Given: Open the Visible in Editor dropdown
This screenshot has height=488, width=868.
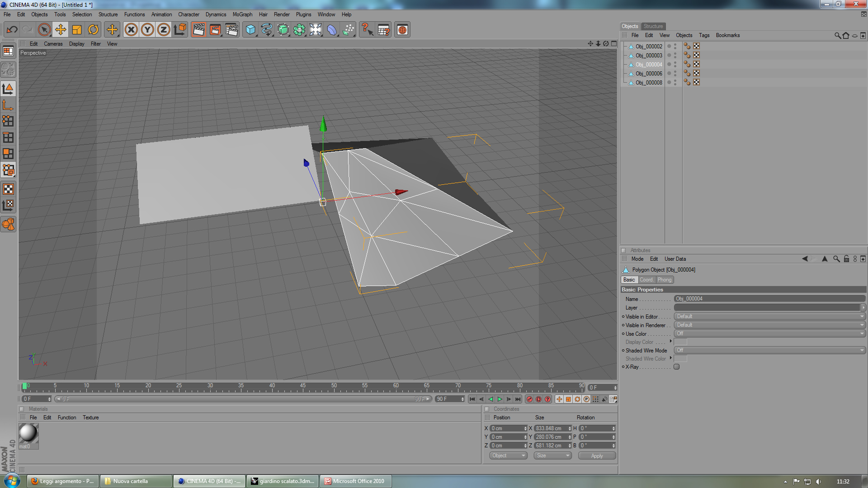Looking at the screenshot, I should coord(769,316).
